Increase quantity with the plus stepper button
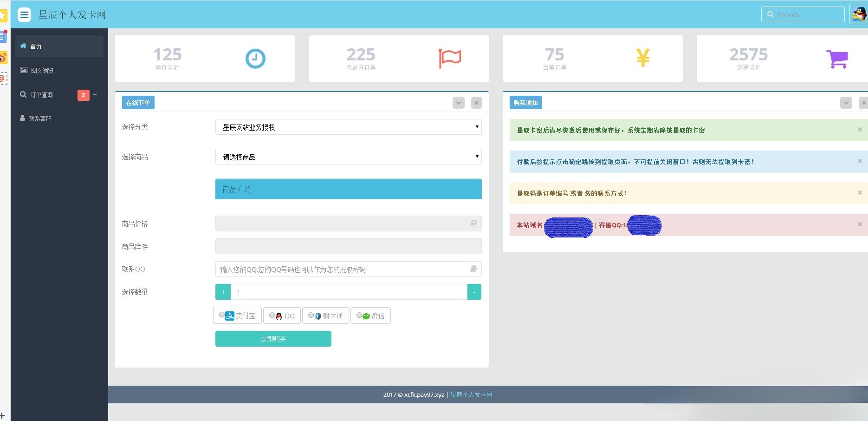The width and height of the screenshot is (868, 421). coord(223,292)
